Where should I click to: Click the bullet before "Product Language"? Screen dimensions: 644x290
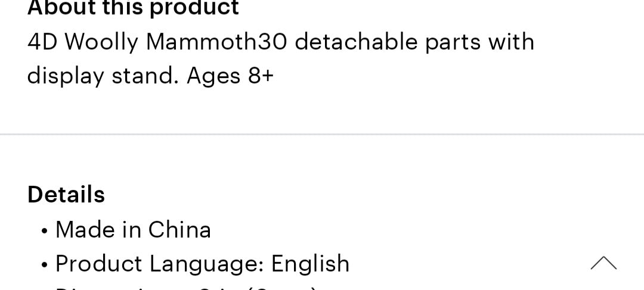click(45, 266)
